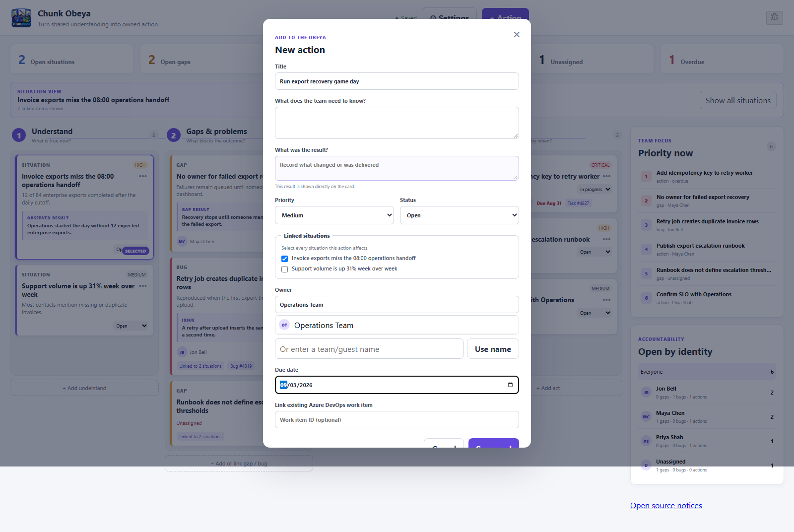Click the step 1 Understand circle badge
The width and height of the screenshot is (794, 532).
[x=19, y=135]
